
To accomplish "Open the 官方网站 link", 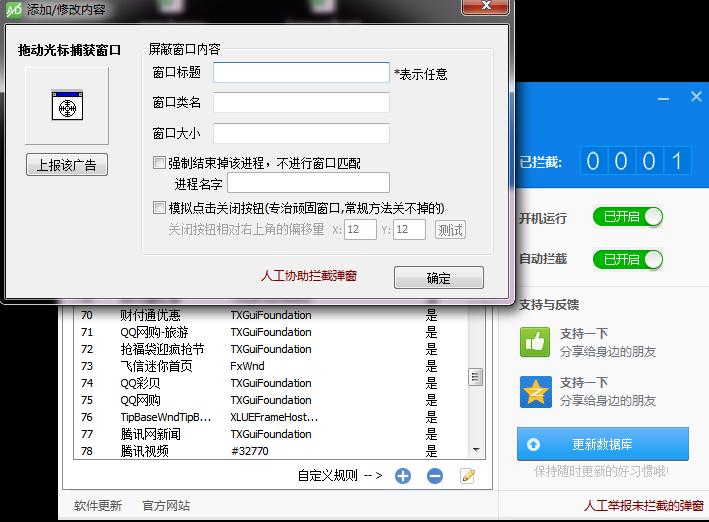I will pos(166,505).
